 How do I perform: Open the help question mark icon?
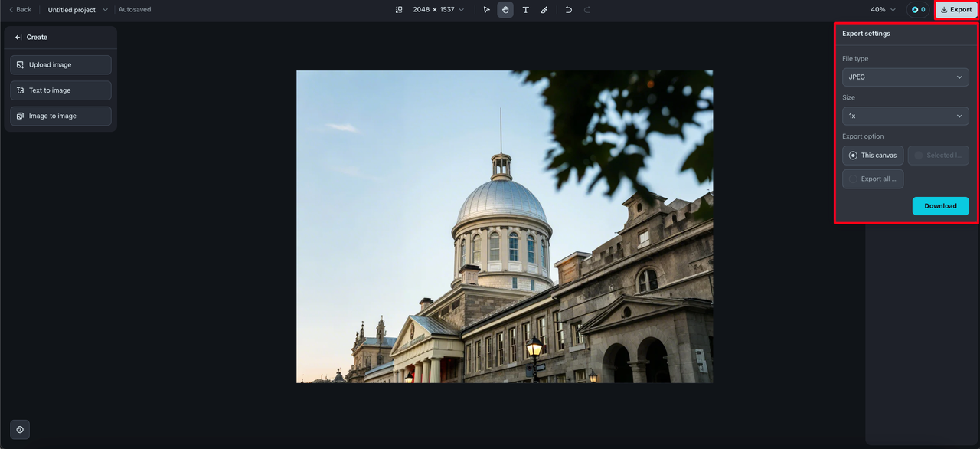click(20, 429)
